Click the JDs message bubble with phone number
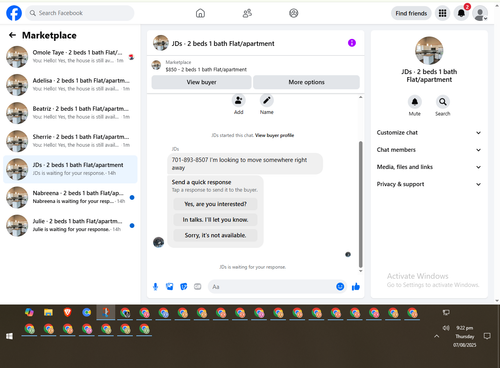Screen dimensions: 500x368 (245, 164)
